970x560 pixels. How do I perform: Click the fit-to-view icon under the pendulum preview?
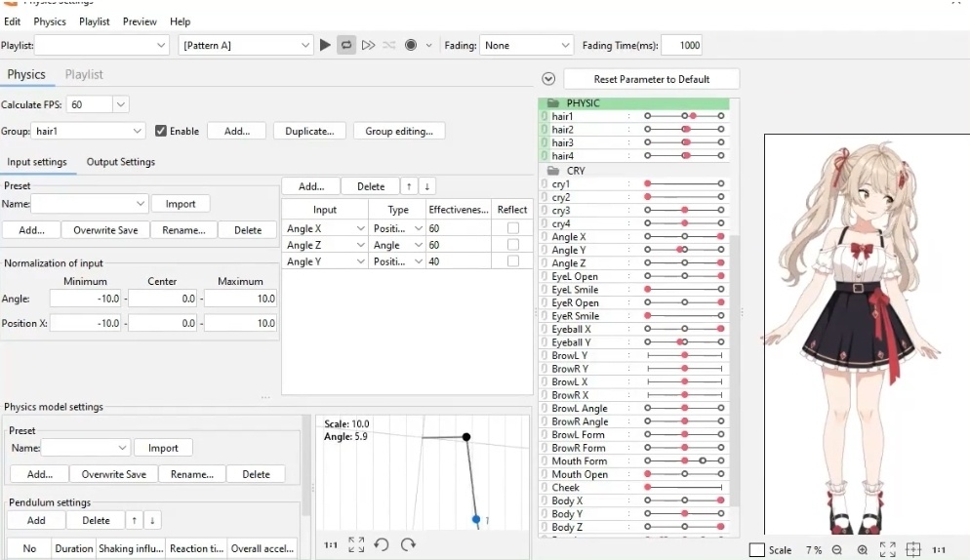(356, 544)
